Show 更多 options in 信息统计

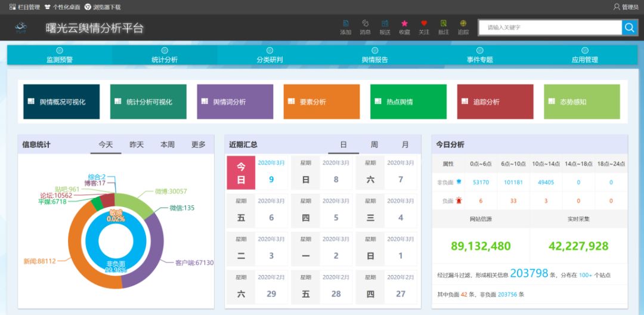tap(199, 144)
